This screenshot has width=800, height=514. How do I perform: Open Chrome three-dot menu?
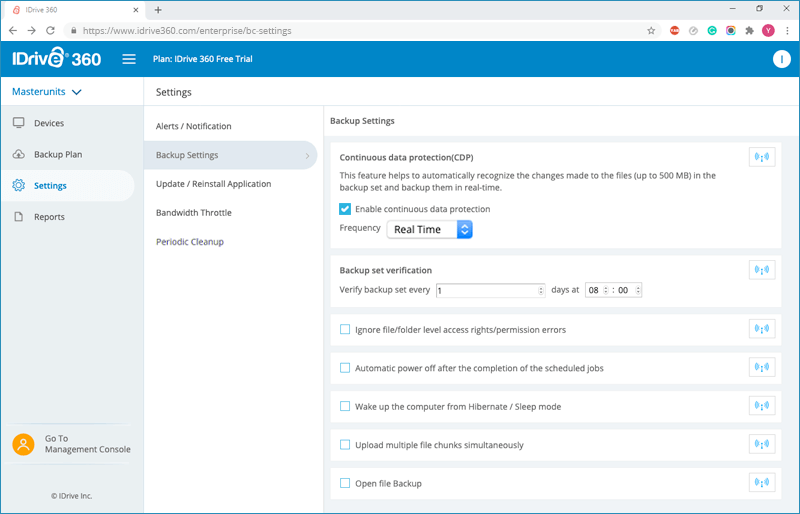point(787,31)
